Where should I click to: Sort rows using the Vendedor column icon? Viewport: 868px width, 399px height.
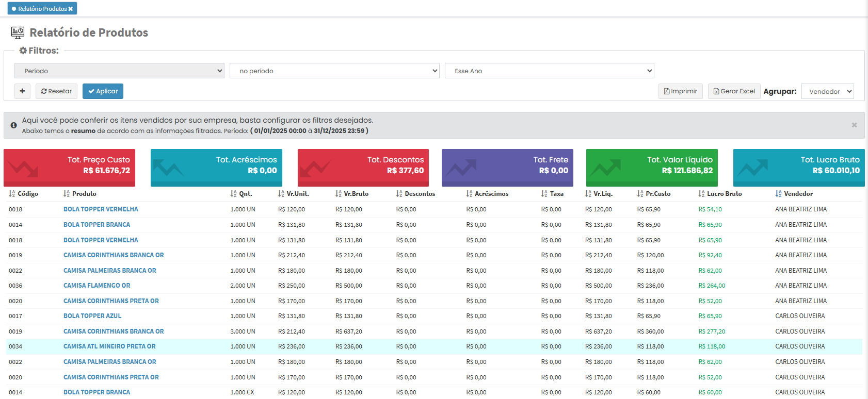click(778, 194)
